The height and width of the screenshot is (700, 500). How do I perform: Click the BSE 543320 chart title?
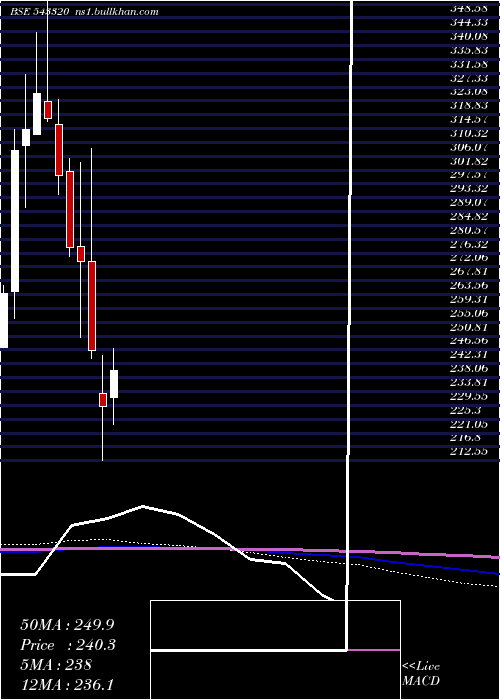[x=39, y=12]
